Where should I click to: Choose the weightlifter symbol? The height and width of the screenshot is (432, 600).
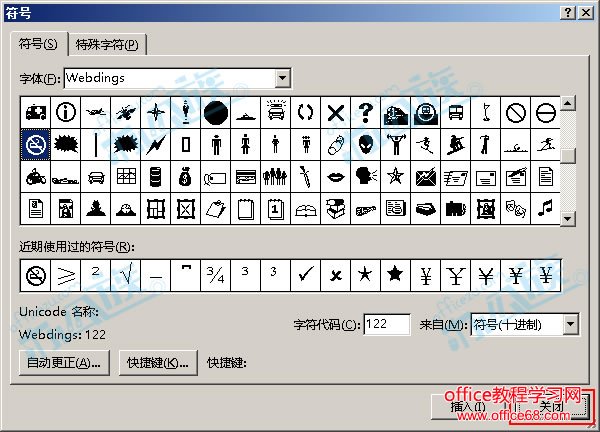coord(396,145)
